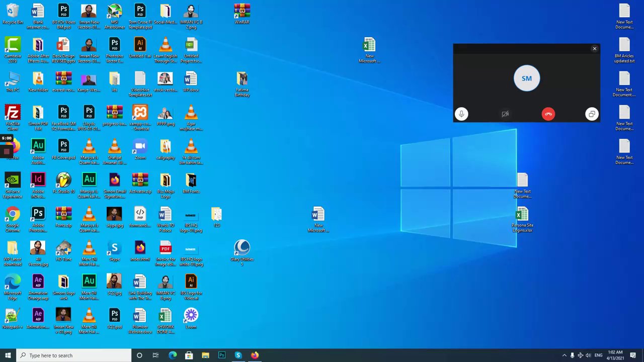
Task: Select the Adobe Audition shortcut
Action: click(x=38, y=152)
